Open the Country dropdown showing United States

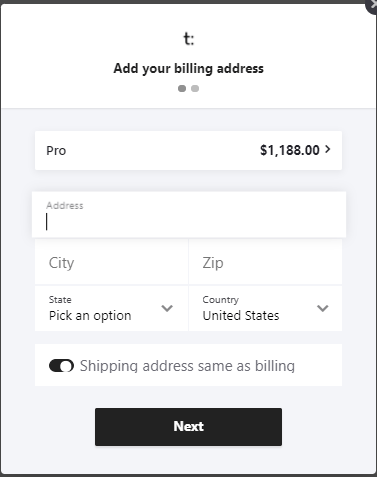[265, 308]
